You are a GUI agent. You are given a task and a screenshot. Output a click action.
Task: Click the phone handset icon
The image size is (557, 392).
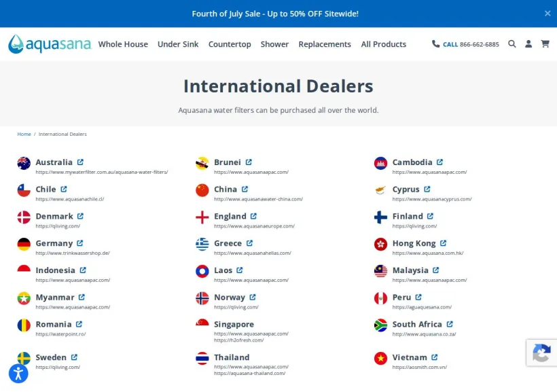click(435, 43)
